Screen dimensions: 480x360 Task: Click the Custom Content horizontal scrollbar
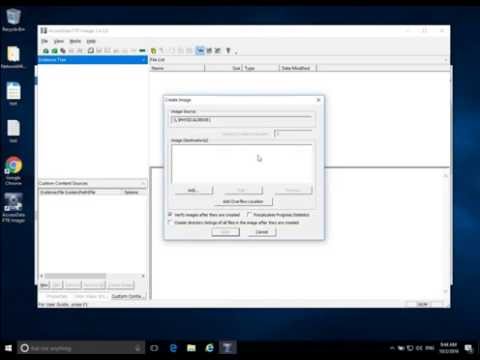click(93, 276)
